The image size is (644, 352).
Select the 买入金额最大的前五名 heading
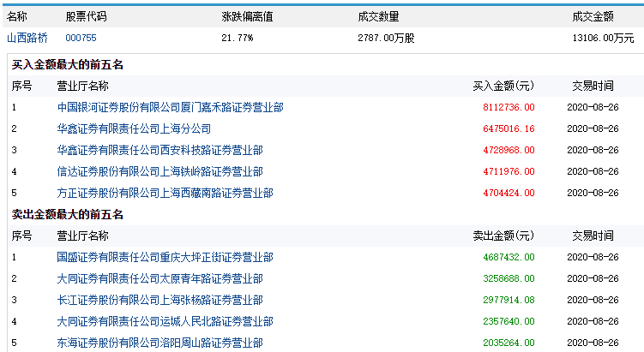click(x=68, y=65)
